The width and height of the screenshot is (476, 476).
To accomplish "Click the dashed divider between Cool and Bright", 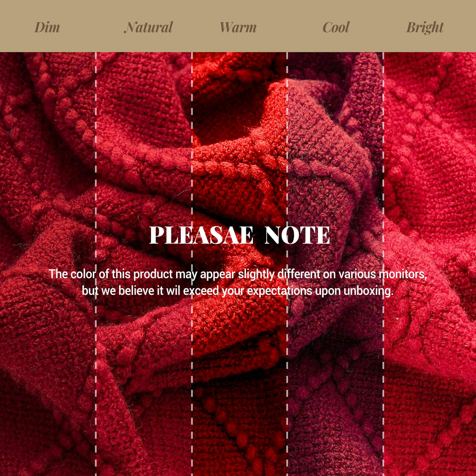I will click(383, 264).
